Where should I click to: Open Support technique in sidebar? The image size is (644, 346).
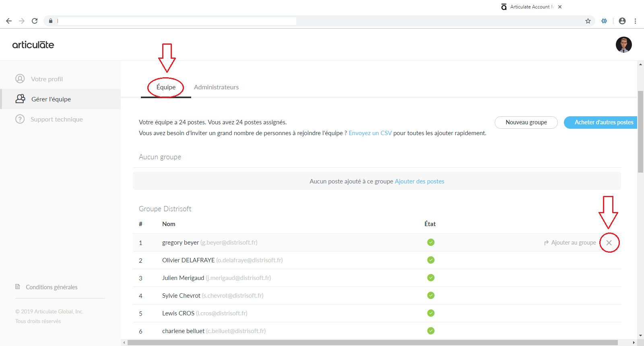[x=57, y=119]
